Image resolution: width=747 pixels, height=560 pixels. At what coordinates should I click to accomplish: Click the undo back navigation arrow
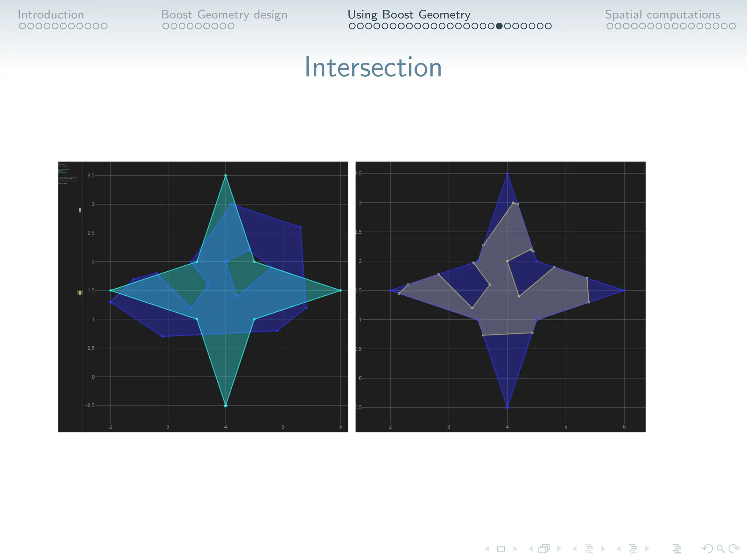(707, 549)
